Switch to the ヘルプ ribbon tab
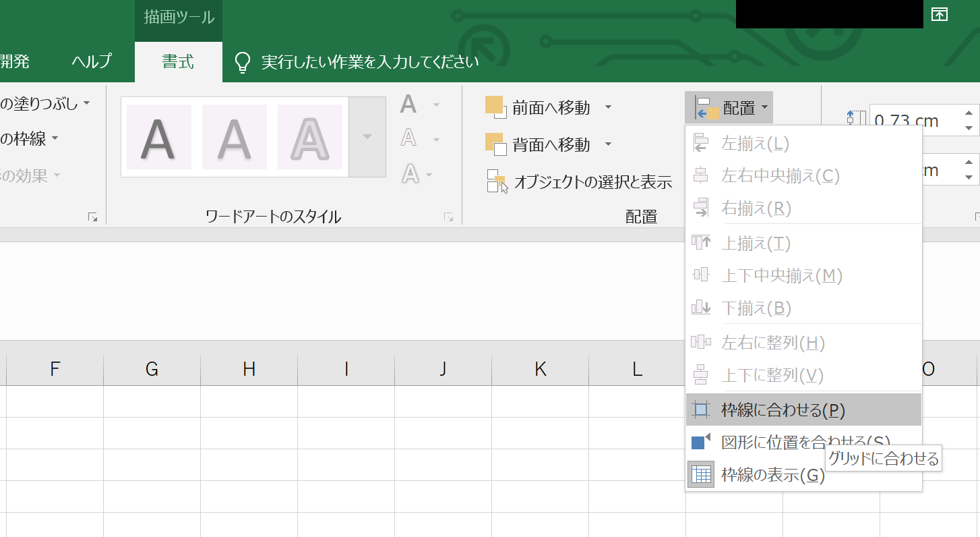 92,62
